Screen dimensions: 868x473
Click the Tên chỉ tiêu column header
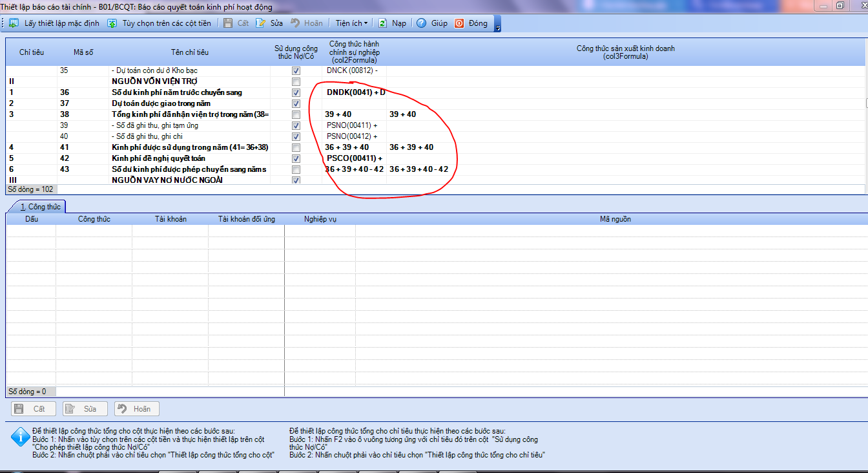point(190,52)
